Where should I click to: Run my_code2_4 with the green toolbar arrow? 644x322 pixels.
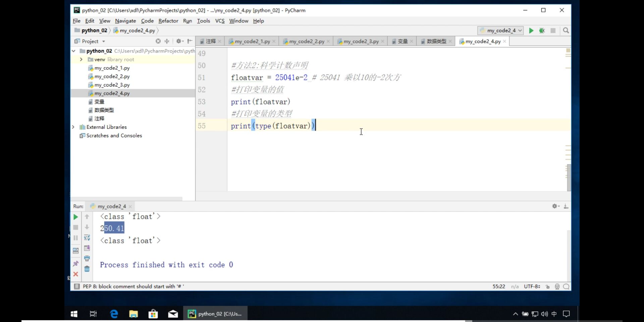[531, 31]
